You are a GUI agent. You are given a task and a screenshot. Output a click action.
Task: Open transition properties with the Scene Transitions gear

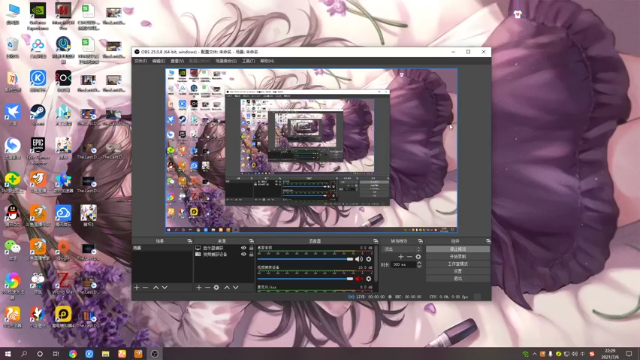(x=418, y=257)
